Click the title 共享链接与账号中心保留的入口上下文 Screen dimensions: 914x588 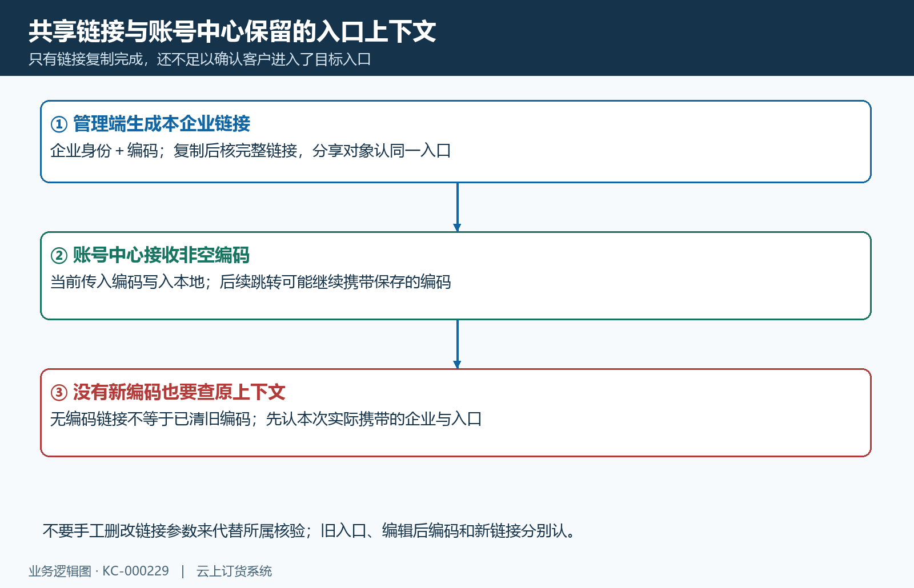pyautogui.click(x=232, y=31)
